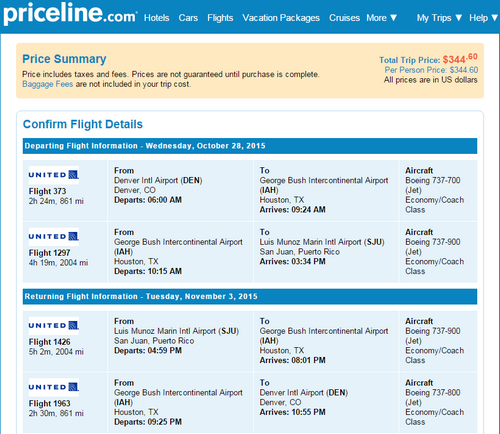Navigate to Cruises
Screen dimensions: 500x434
click(344, 18)
